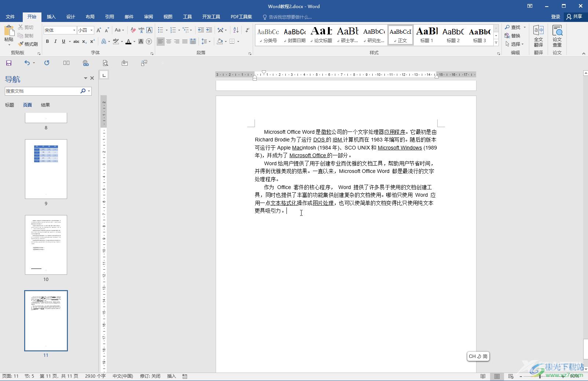The image size is (588, 381).
Task: Switch to Read Mode view in status bar
Action: 483,376
